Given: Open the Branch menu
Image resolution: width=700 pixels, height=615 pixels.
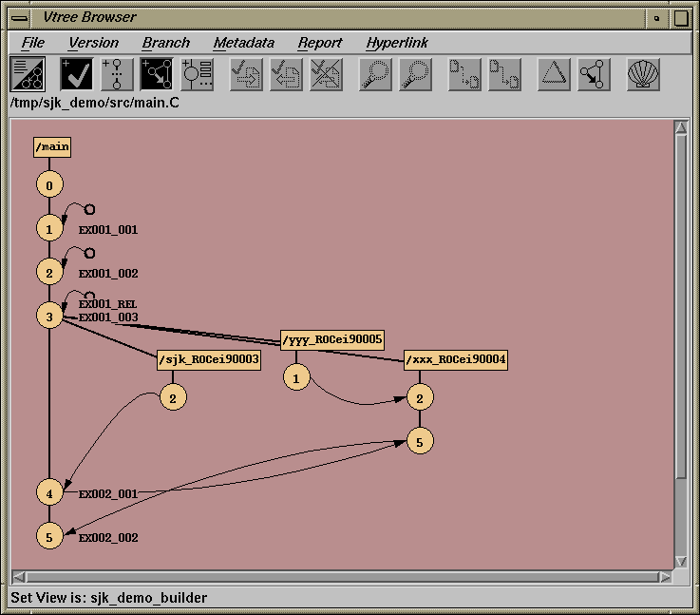Looking at the screenshot, I should (166, 43).
